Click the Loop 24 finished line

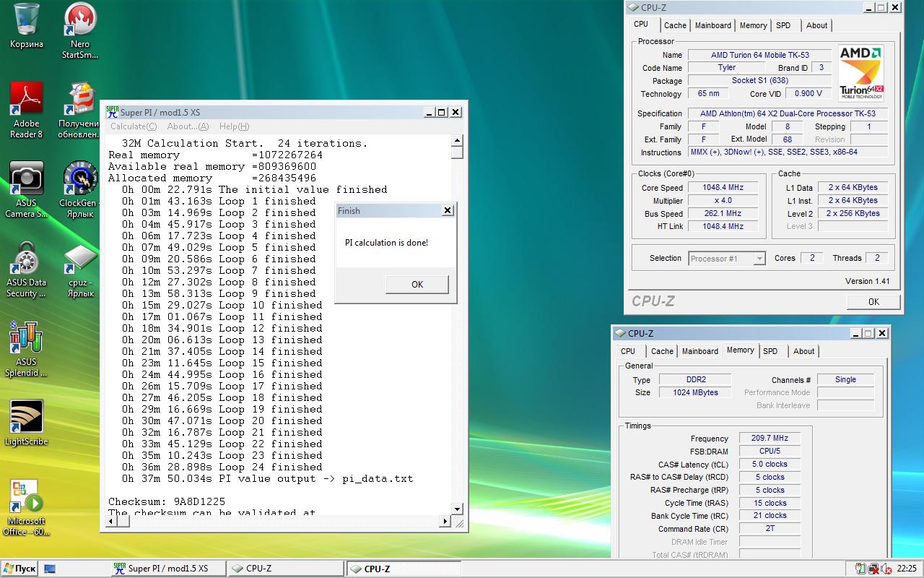point(222,467)
